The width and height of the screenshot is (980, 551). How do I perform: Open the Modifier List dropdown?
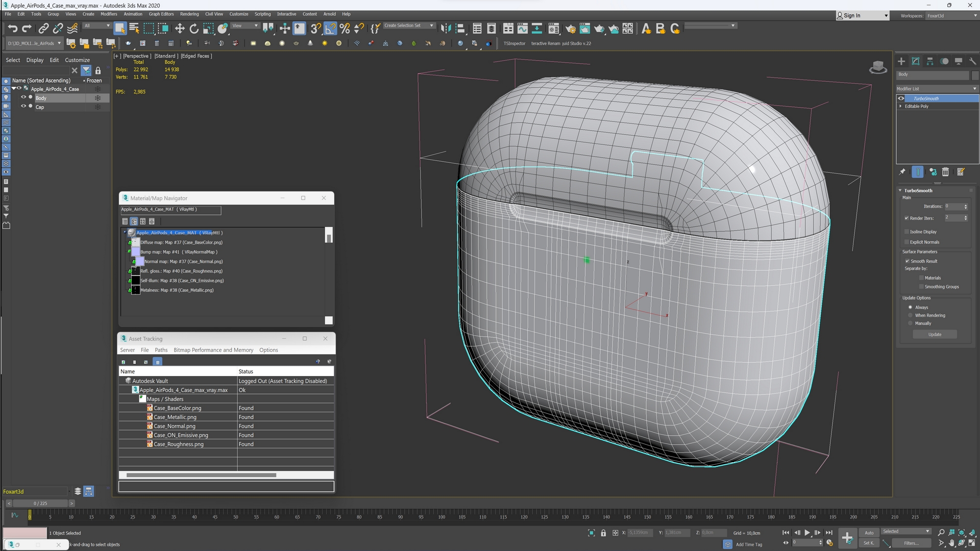pos(937,89)
